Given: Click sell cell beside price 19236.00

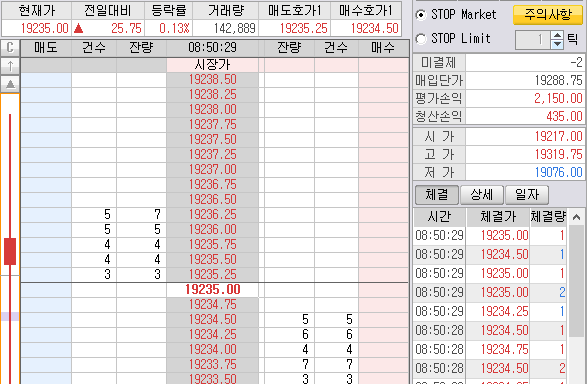Looking at the screenshot, I should (46, 229).
